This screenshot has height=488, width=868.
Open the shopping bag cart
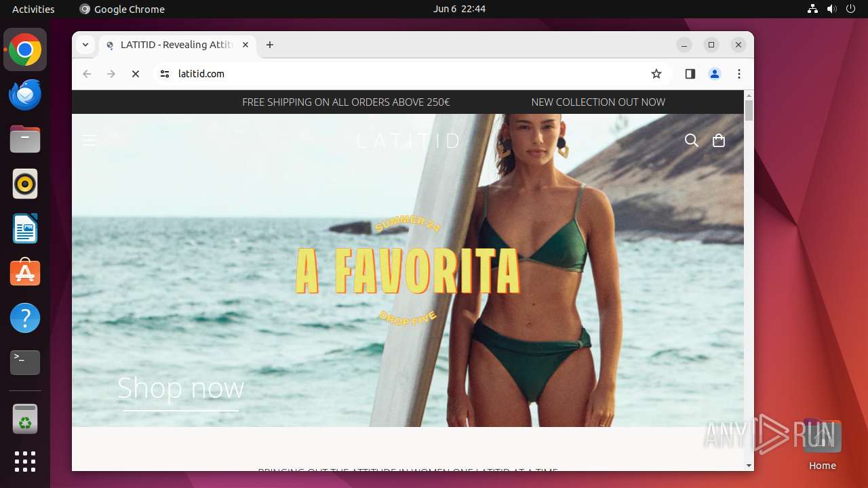(x=719, y=140)
